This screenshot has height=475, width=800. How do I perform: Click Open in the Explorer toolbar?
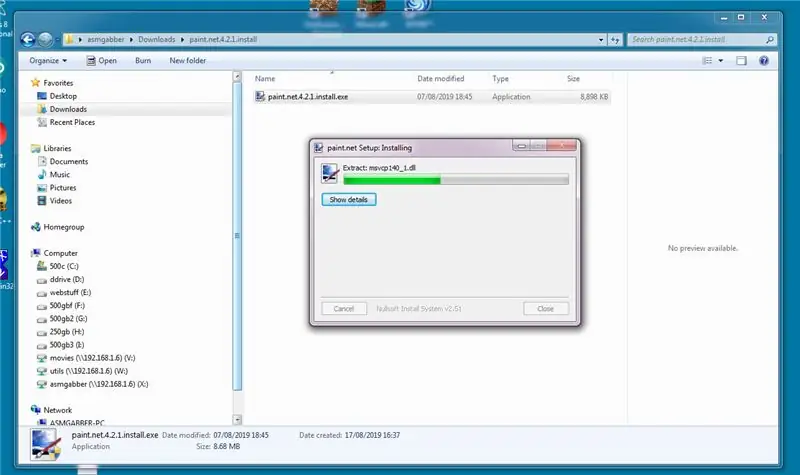point(102,60)
